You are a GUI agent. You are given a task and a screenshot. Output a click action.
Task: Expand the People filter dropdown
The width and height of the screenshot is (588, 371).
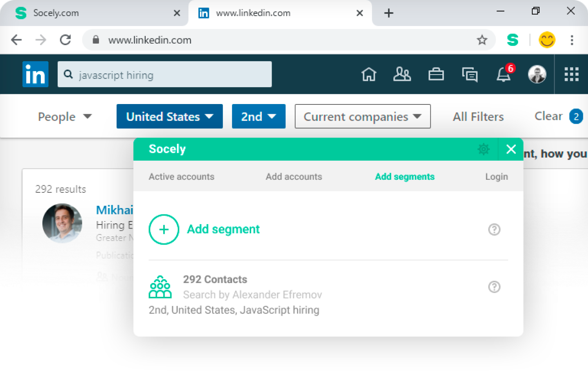click(x=65, y=117)
